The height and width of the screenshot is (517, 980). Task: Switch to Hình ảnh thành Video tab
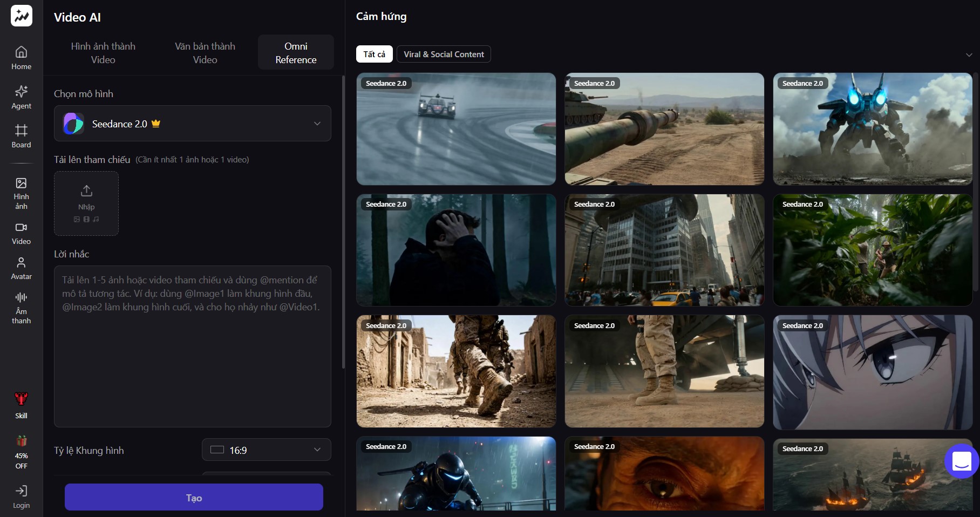[x=103, y=53]
